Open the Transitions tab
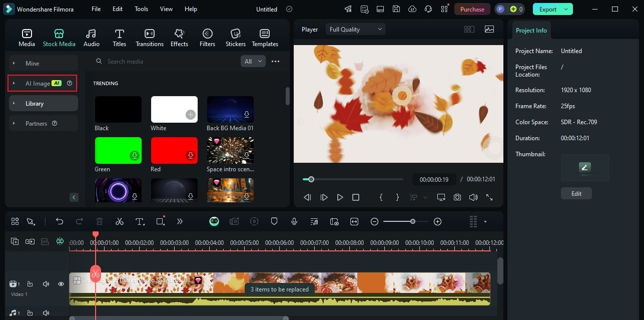This screenshot has height=320, width=644. coord(150,38)
